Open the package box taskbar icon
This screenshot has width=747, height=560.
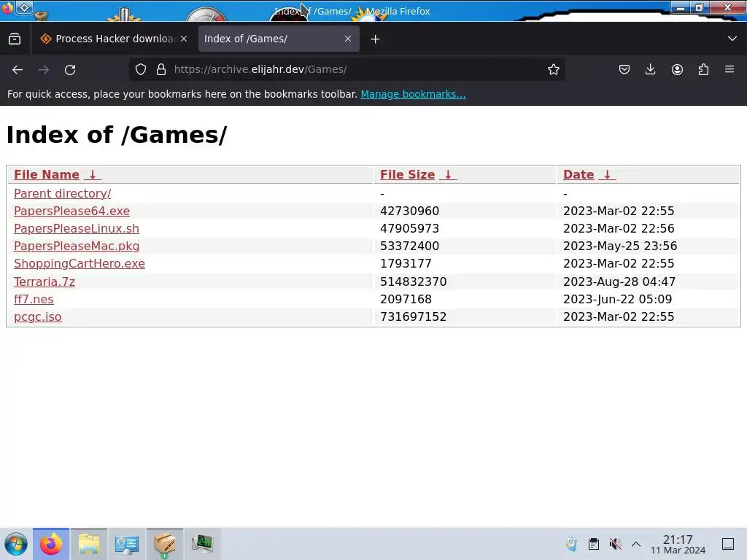pyautogui.click(x=165, y=544)
